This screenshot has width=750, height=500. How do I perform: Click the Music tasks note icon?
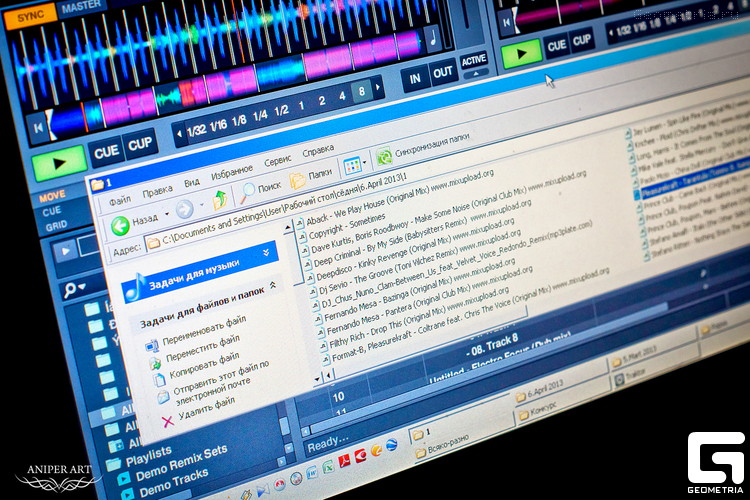(x=134, y=285)
